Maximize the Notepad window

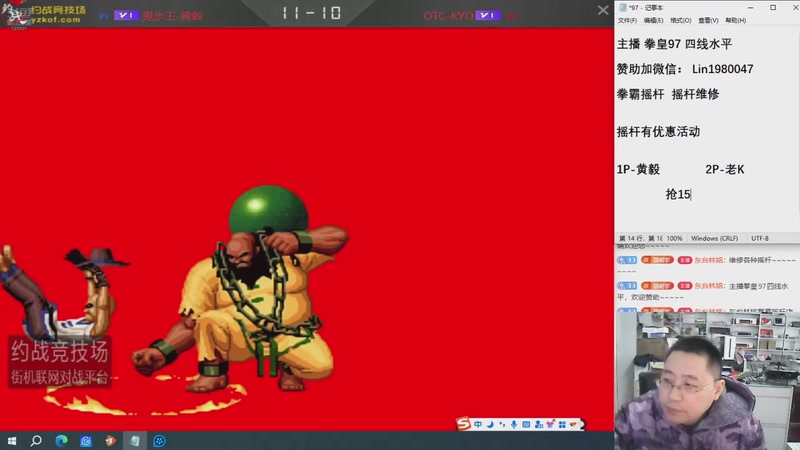point(773,8)
